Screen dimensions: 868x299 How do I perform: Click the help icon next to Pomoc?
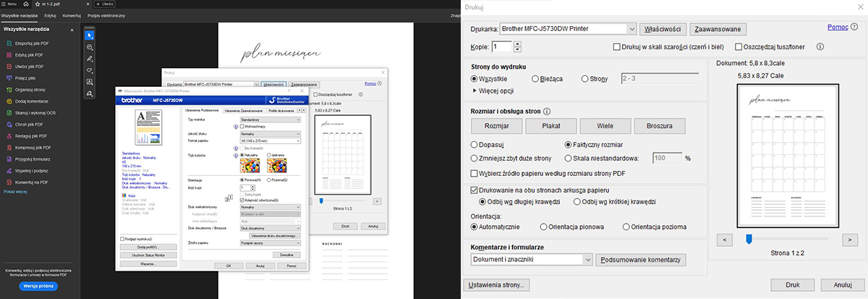[856, 28]
